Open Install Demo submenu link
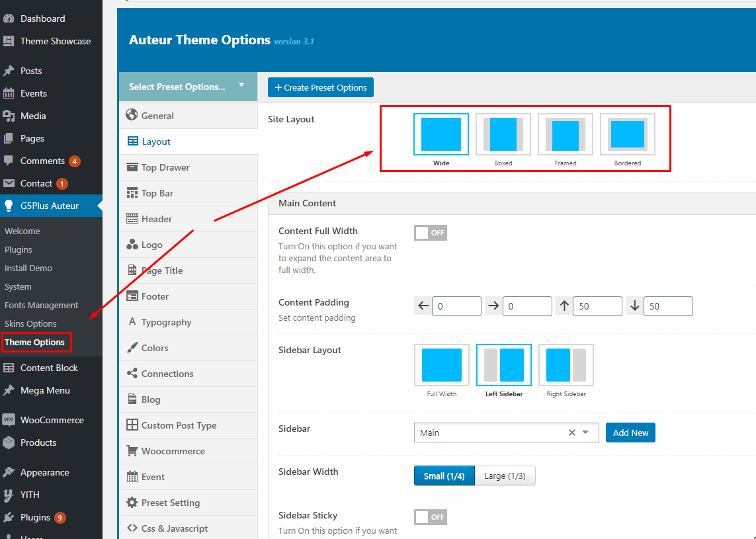756x539 pixels. click(x=28, y=268)
